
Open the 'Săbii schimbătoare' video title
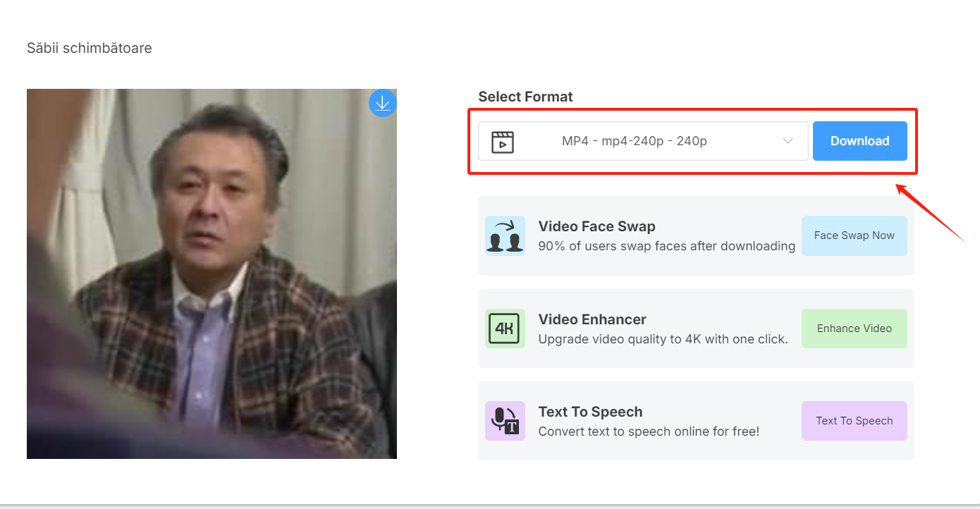click(x=89, y=48)
